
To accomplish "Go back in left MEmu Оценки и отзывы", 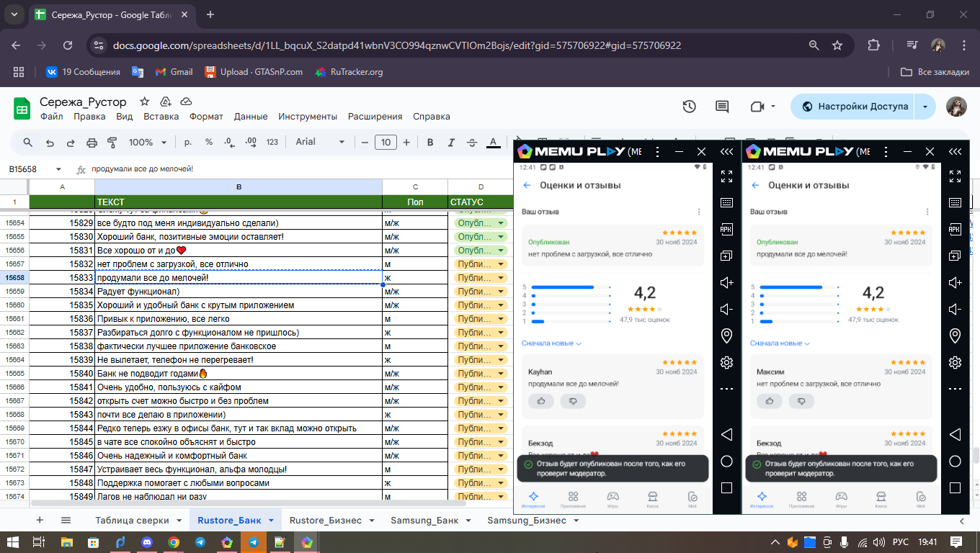I will pyautogui.click(x=527, y=185).
